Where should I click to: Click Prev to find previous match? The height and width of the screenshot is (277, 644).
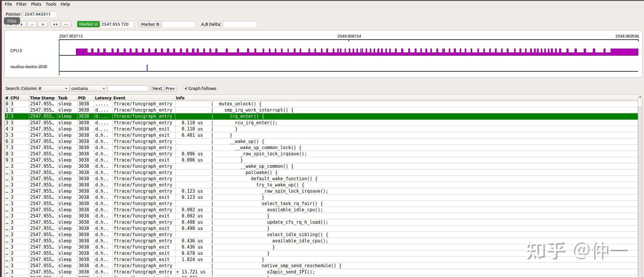click(170, 88)
